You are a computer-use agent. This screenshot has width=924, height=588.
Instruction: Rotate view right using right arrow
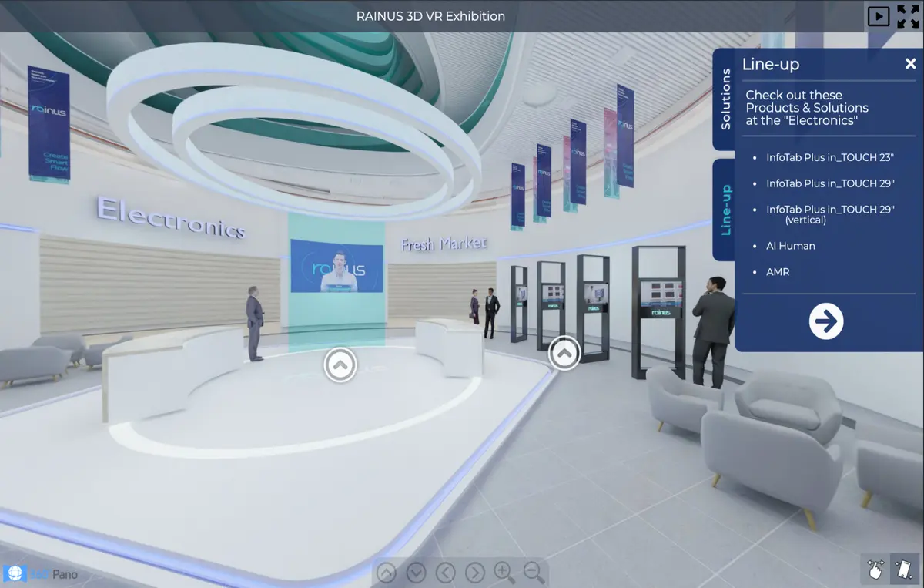(475, 573)
